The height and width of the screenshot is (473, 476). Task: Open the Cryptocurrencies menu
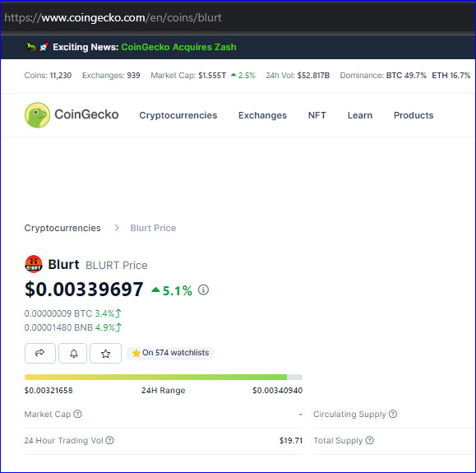pyautogui.click(x=178, y=115)
